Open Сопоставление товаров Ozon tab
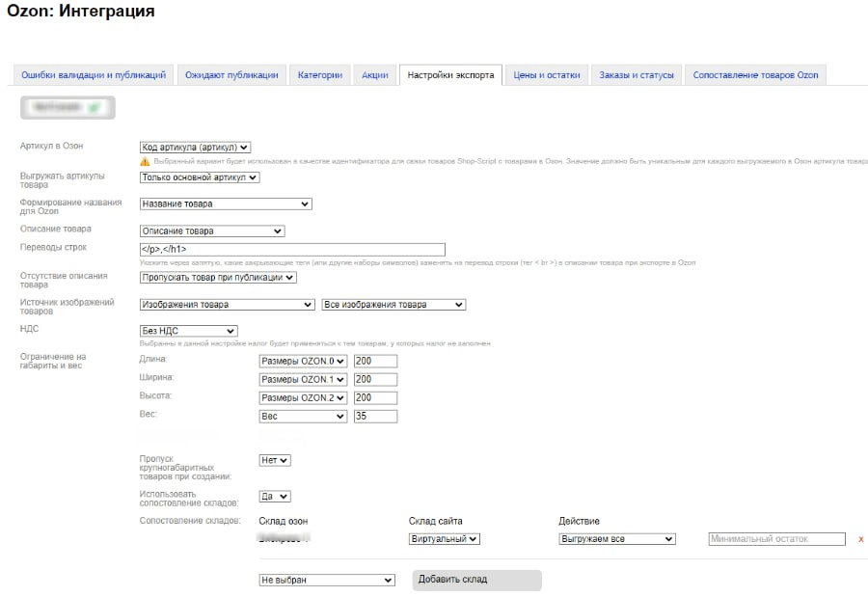The width and height of the screenshot is (868, 597). (755, 75)
